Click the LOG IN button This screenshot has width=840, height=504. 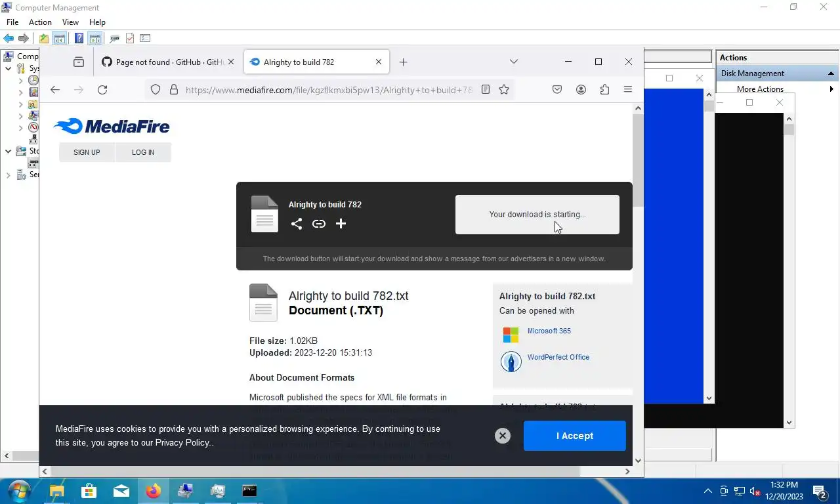tap(143, 152)
